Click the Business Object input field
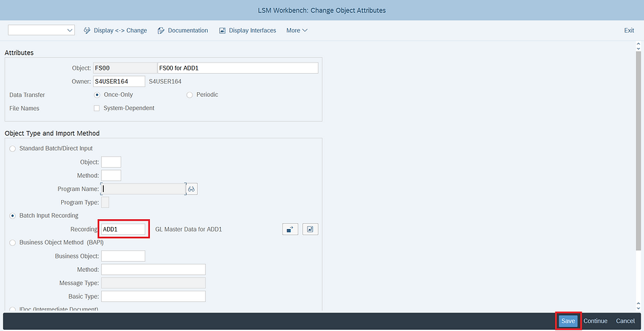This screenshot has width=644, height=331. click(x=124, y=256)
